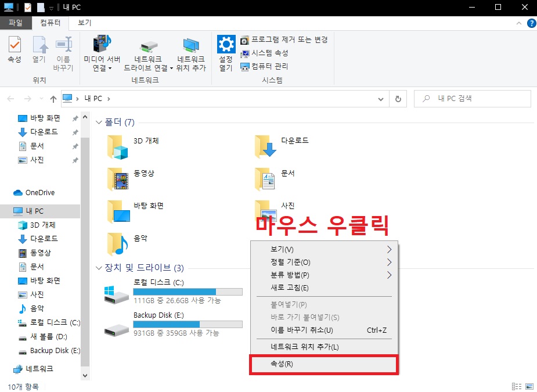The height and width of the screenshot is (392, 537).
Task: Select the 음악 folder in main pane
Action: coord(127,244)
